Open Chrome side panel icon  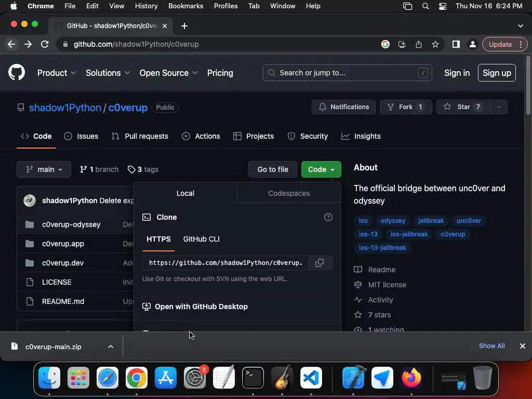point(456,45)
